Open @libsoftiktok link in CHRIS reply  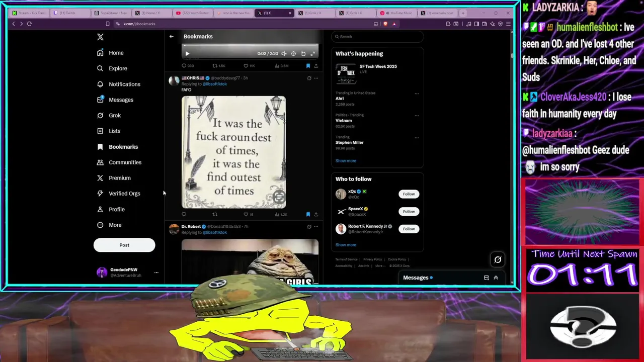pos(214,84)
